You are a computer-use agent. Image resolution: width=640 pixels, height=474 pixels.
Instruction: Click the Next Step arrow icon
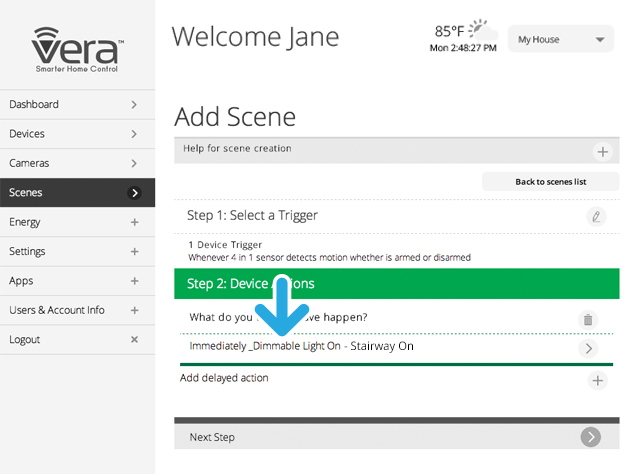591,437
